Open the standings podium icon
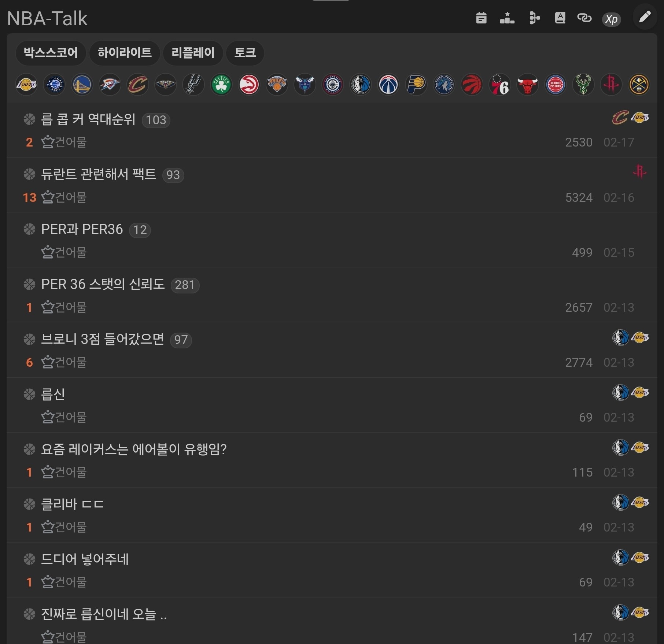Viewport: 664px width, 644px height. pos(507,18)
